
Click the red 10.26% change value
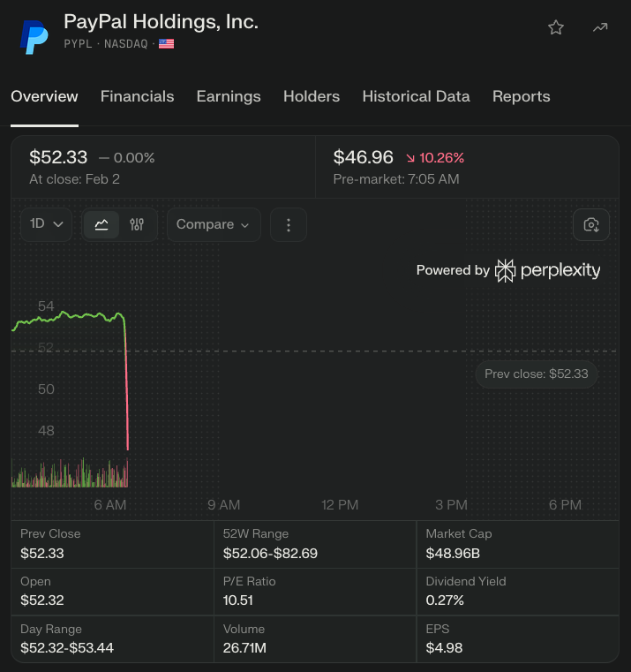tap(441, 158)
